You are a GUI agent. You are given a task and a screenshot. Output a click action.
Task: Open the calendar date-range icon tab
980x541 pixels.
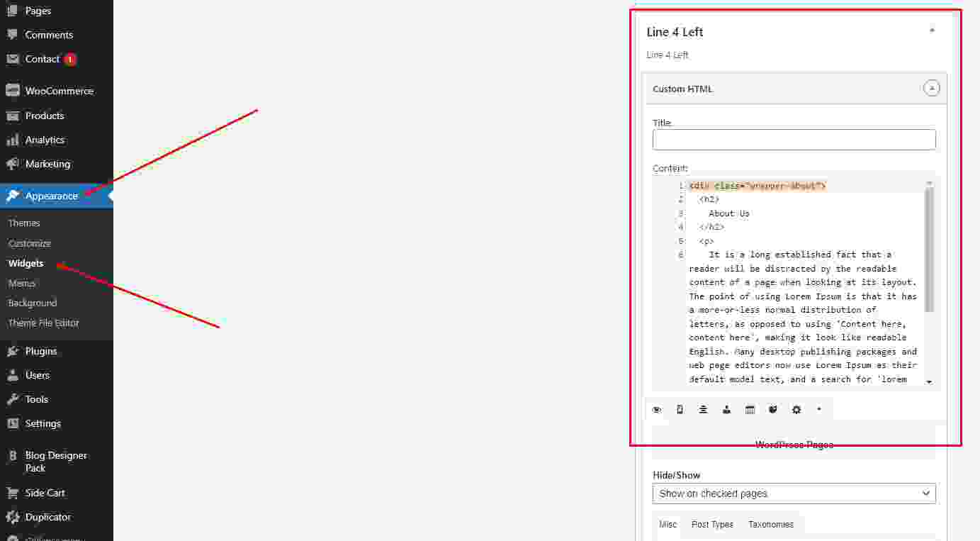(x=750, y=410)
